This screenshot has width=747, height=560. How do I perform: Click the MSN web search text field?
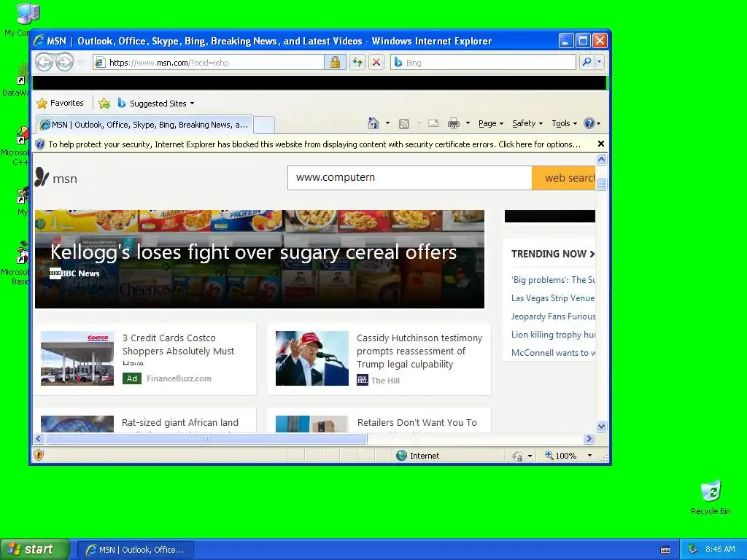(410, 178)
